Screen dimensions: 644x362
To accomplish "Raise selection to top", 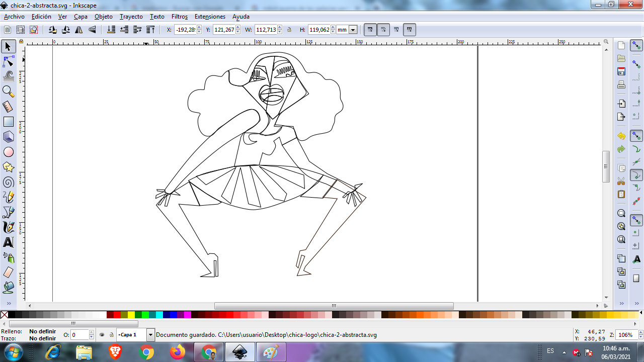I will (150, 30).
